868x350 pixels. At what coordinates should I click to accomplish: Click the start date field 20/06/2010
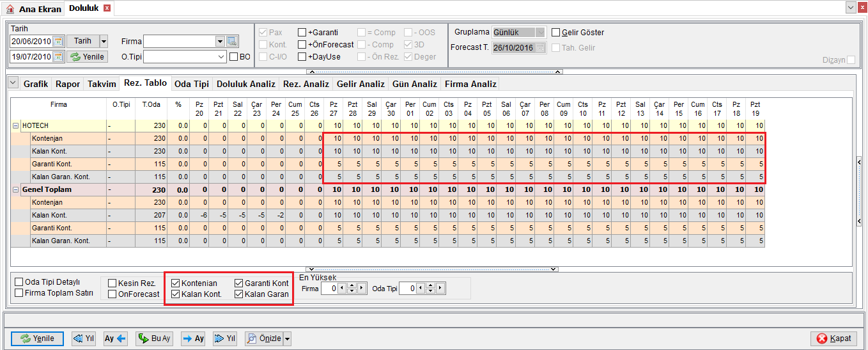(x=31, y=41)
